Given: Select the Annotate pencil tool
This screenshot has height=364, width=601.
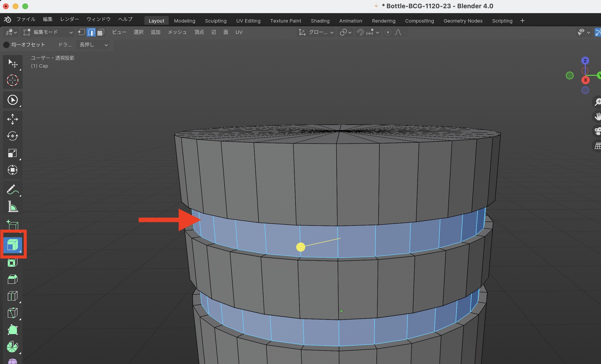Looking at the screenshot, I should tap(12, 190).
